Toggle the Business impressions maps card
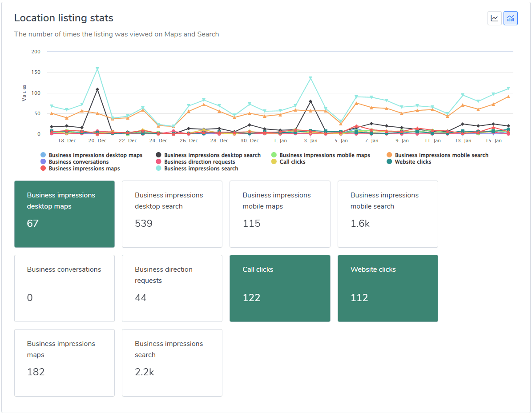532x414 pixels. coord(64,363)
